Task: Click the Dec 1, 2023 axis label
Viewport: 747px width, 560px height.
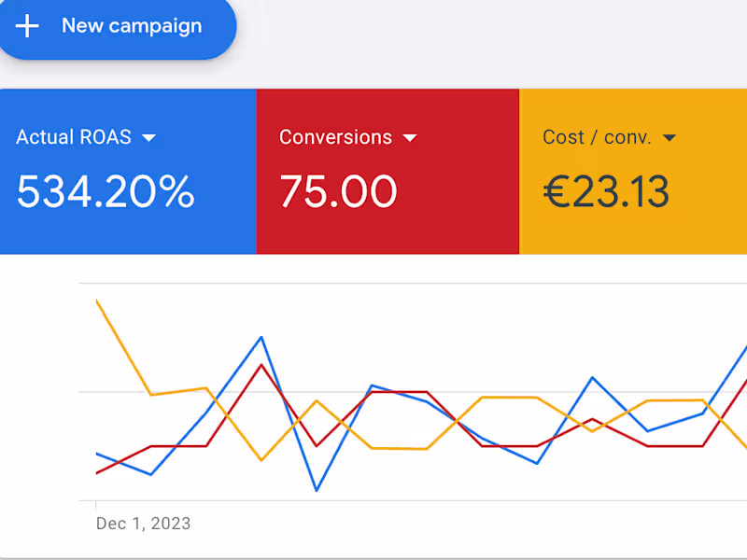Action: click(x=143, y=524)
